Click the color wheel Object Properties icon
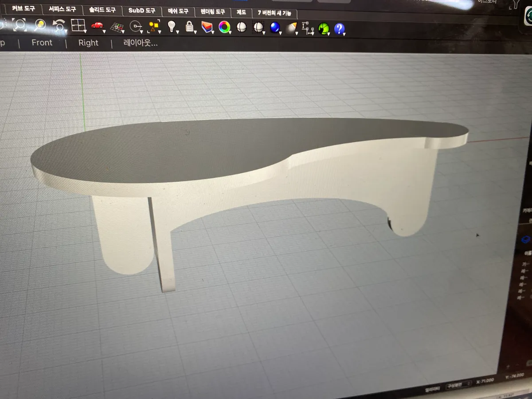 click(224, 27)
